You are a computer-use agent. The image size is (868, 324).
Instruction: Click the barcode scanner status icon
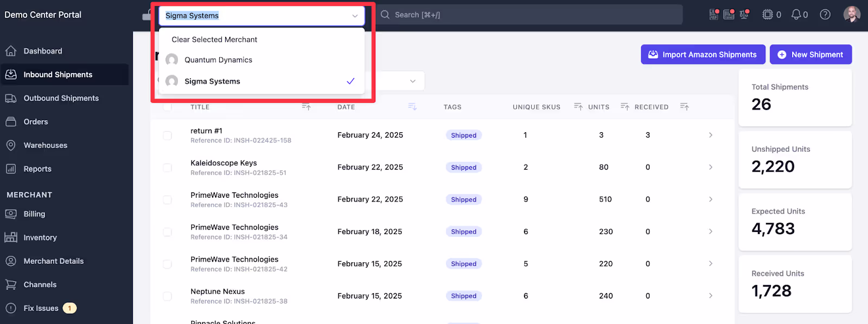point(729,15)
